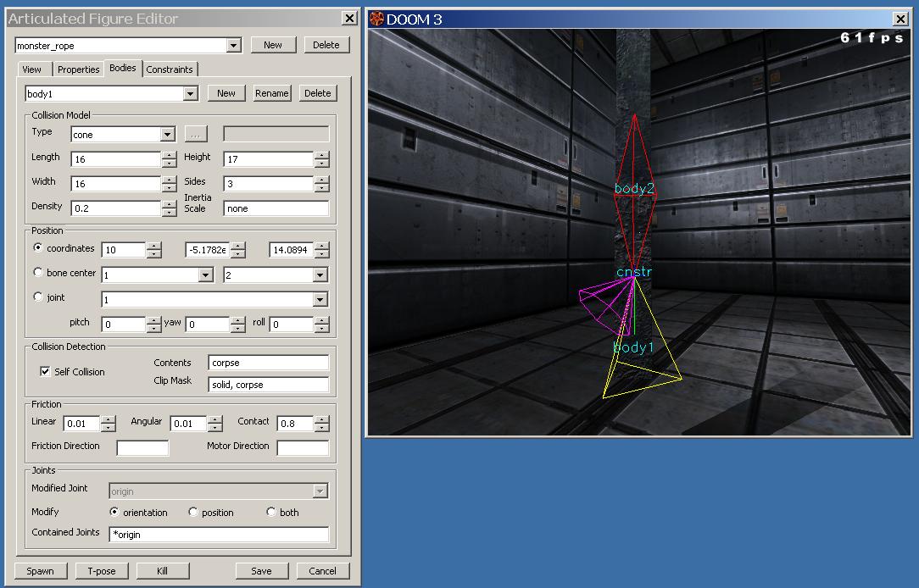Click the yaw stepper arrows
919x588 pixels.
click(237, 325)
